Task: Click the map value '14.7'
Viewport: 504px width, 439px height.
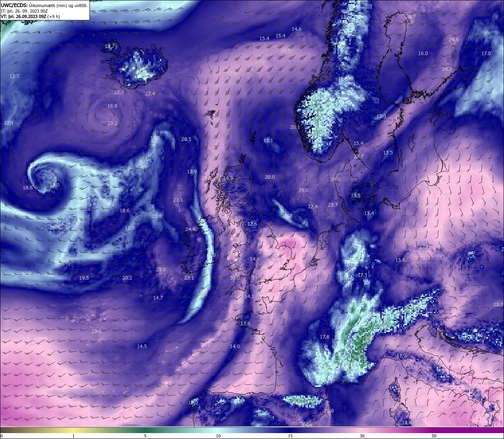Action: pyautogui.click(x=158, y=298)
